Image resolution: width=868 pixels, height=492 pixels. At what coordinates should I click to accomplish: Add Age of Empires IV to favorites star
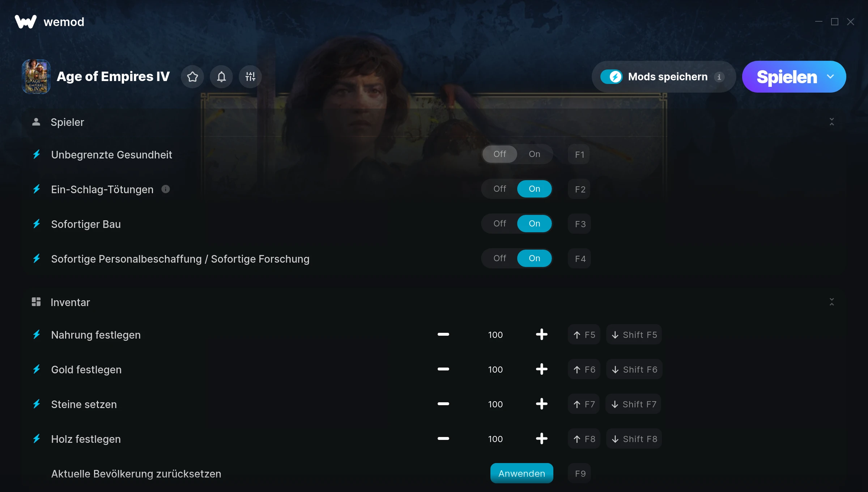pyautogui.click(x=192, y=77)
